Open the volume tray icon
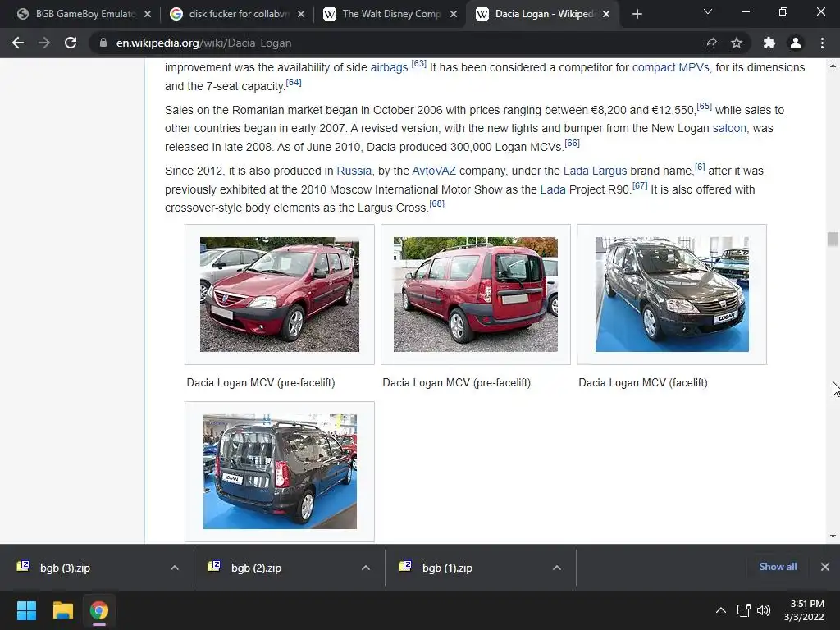Viewport: 840px width, 630px height. (764, 610)
